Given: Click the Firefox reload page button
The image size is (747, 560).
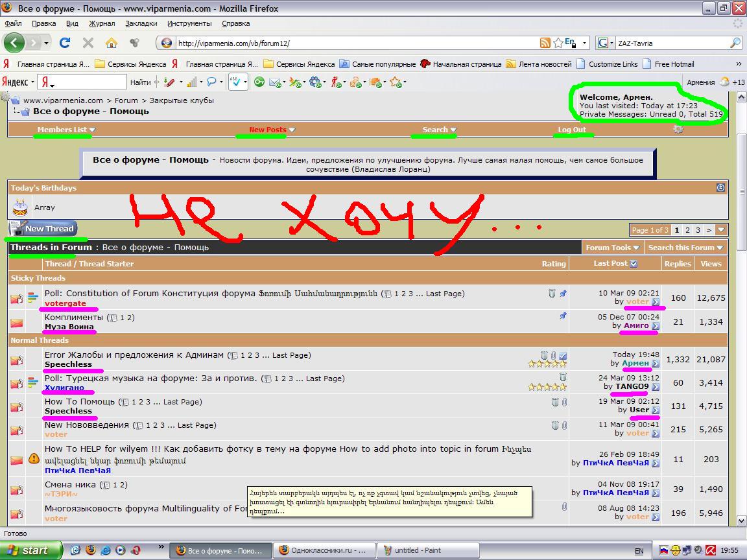Looking at the screenshot, I should click(x=65, y=43).
